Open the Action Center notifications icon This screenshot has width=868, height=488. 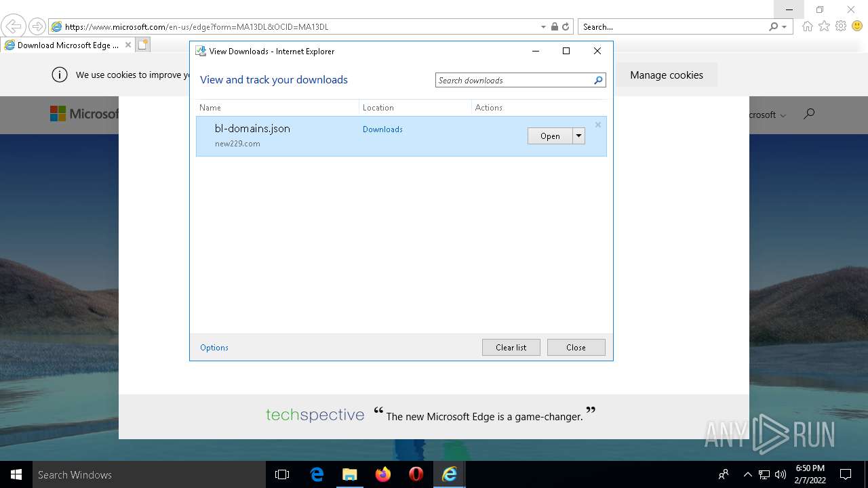tap(846, 474)
